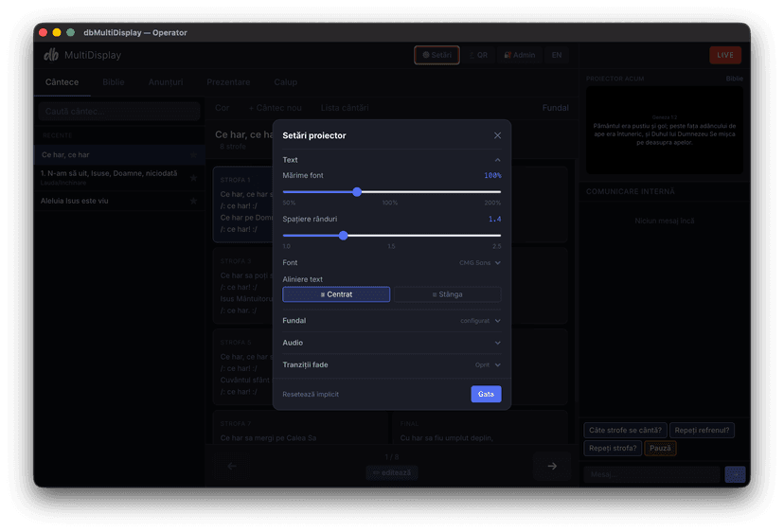Switch to the Anunțuri tab

click(x=166, y=82)
